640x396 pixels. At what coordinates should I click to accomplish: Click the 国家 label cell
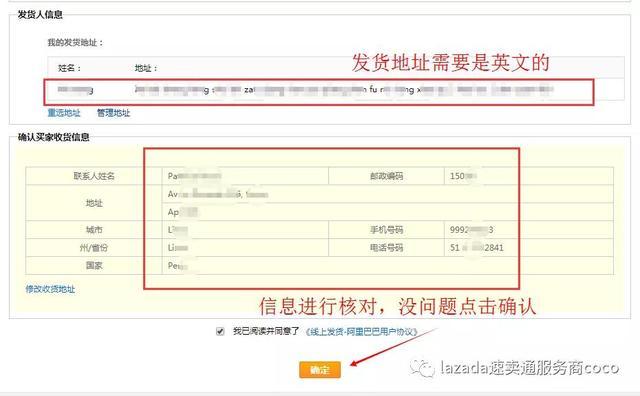tap(94, 265)
